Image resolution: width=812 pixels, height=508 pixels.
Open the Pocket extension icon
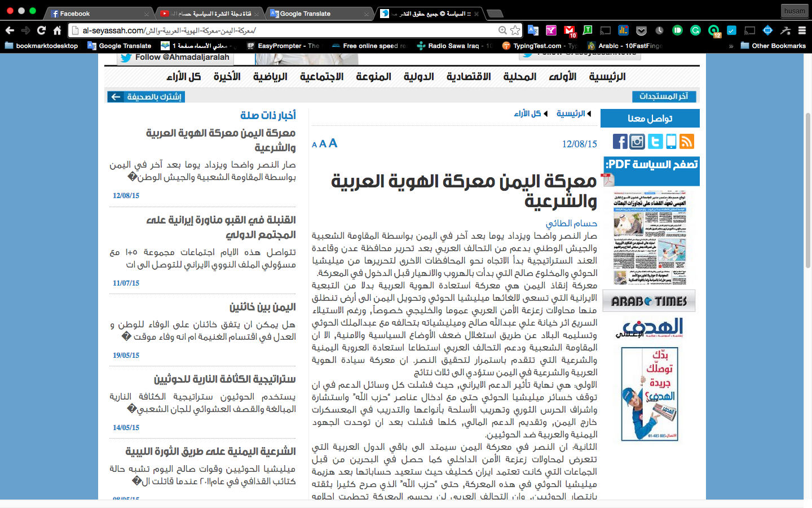tap(641, 30)
